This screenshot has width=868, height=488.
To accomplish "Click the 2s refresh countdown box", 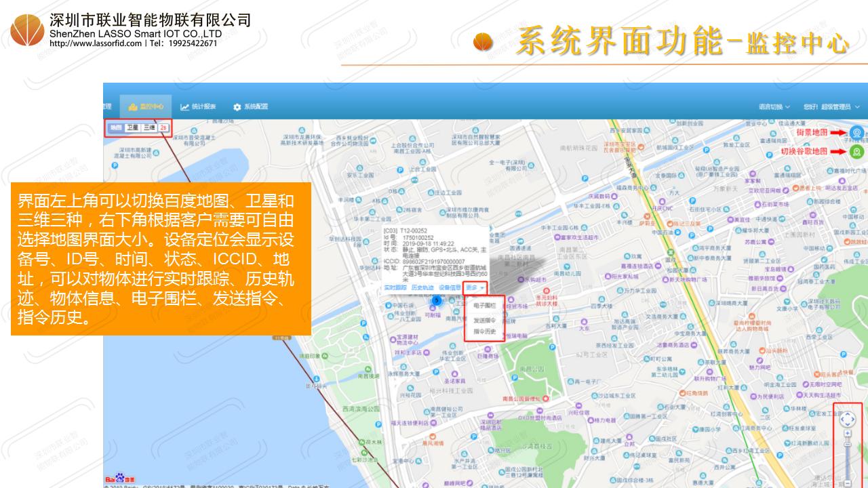I will pyautogui.click(x=164, y=127).
